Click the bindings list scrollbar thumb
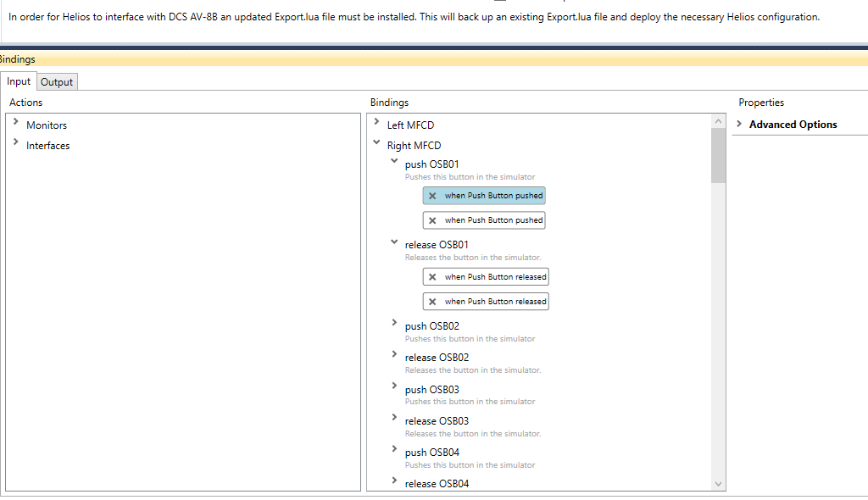Image resolution: width=868 pixels, height=500 pixels. [x=718, y=155]
